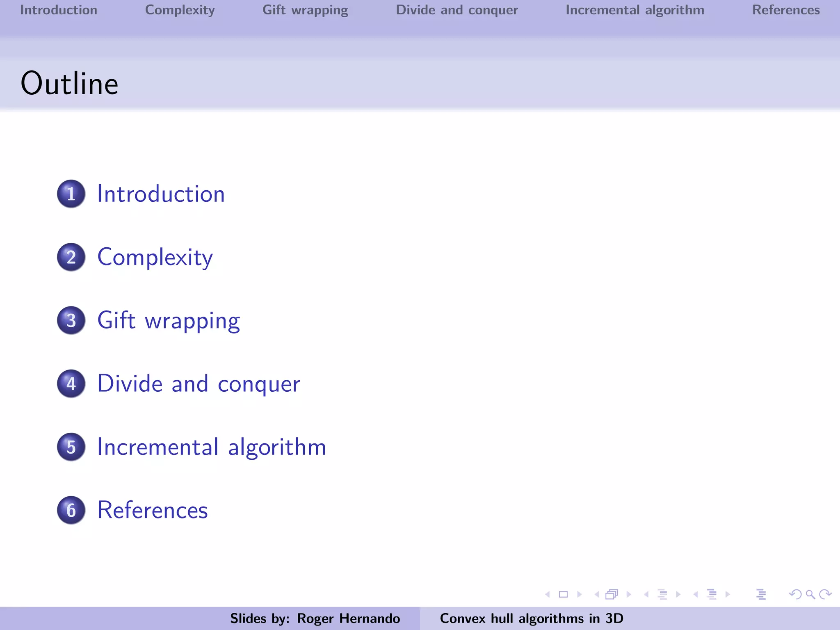This screenshot has width=840, height=630.
Task: Click the number 6 bullet ball
Action: [x=71, y=510]
